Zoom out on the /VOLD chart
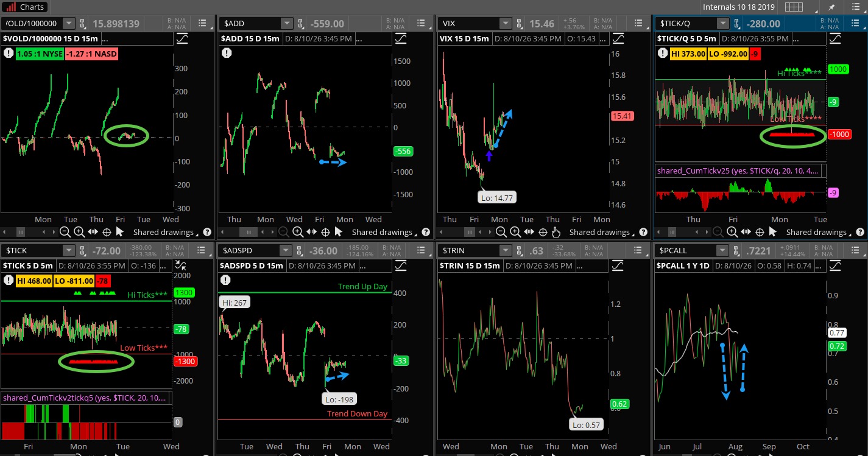The image size is (868, 456). click(65, 232)
